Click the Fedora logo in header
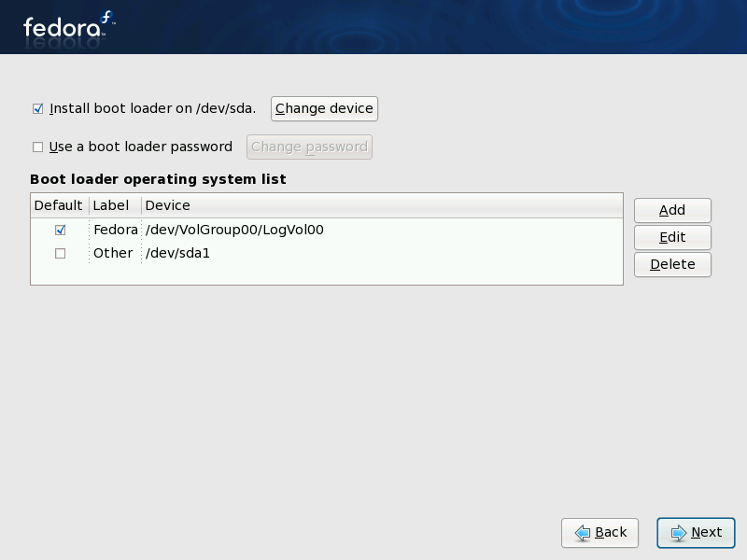The image size is (747, 560). (69, 26)
